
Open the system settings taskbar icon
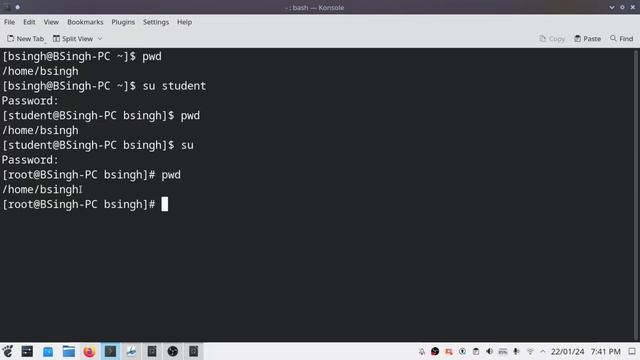tap(27, 351)
